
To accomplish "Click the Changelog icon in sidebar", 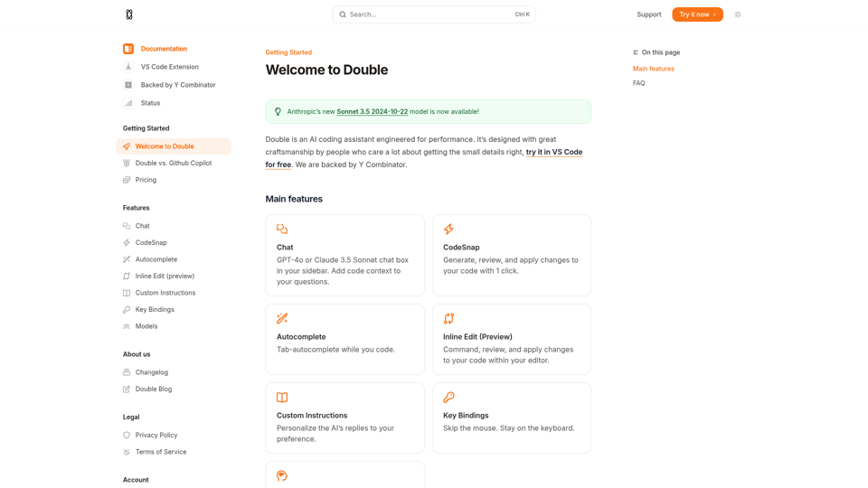I will click(127, 372).
